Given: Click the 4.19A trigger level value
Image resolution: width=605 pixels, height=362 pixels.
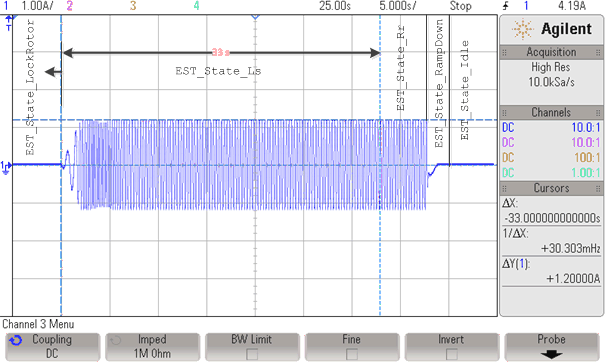Looking at the screenshot, I should (x=572, y=6).
